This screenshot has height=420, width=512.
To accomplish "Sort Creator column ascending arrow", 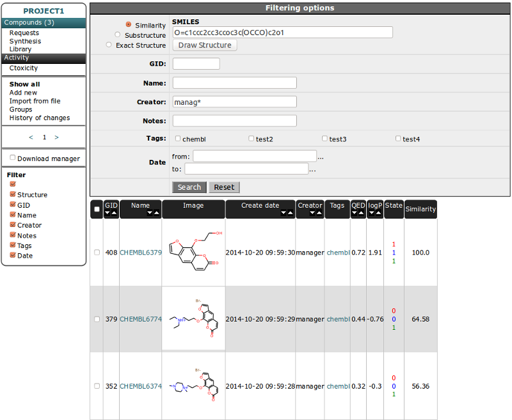I will 319,213.
